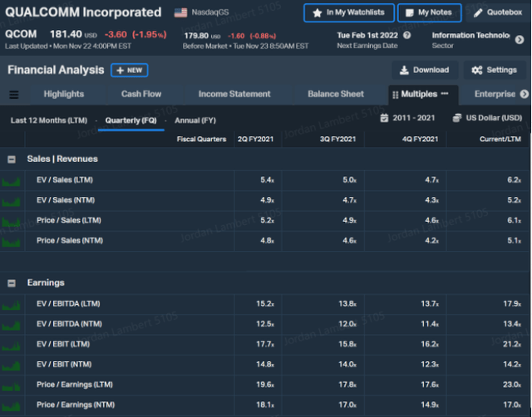Click the coins icon beside US Dollar
The image size is (532, 417).
pyautogui.click(x=457, y=118)
